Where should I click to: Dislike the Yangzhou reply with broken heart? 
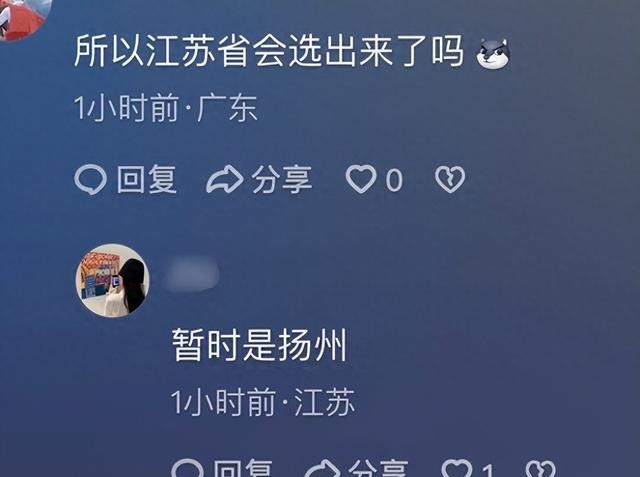(x=541, y=468)
